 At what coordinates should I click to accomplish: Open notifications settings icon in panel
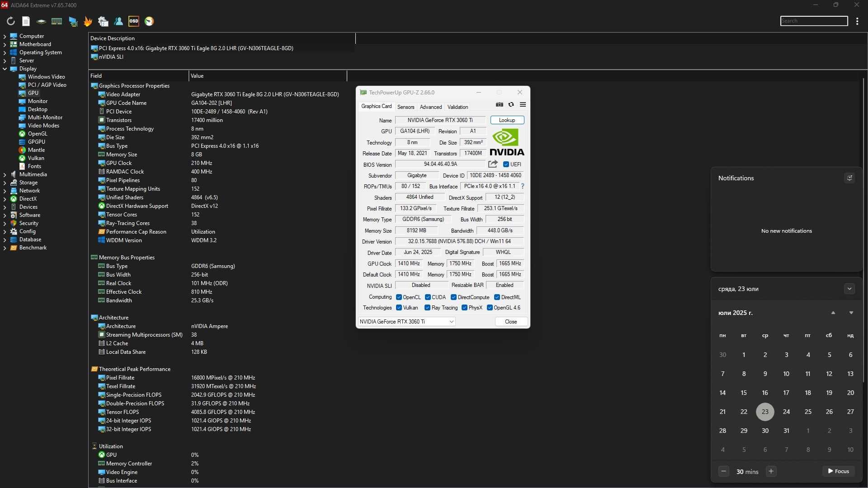click(x=849, y=178)
